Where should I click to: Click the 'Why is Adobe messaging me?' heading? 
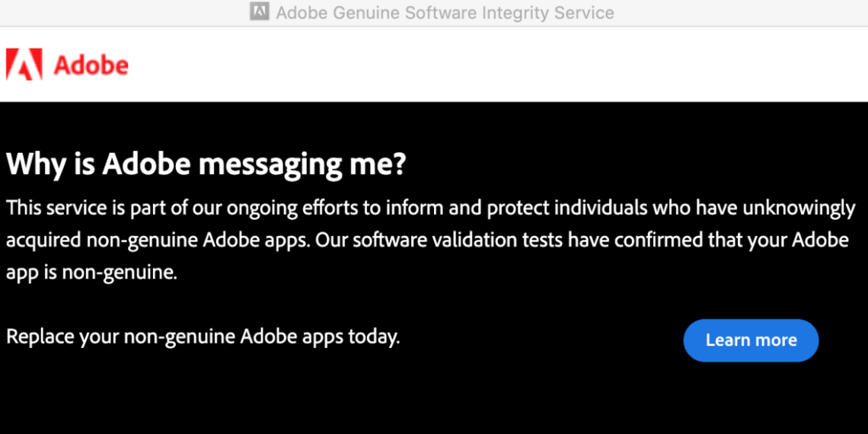click(x=206, y=164)
